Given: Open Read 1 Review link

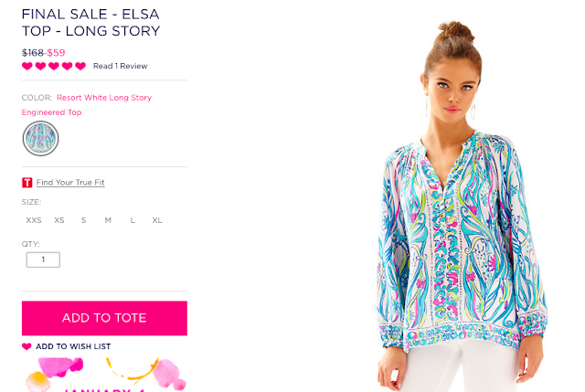Looking at the screenshot, I should pos(120,66).
